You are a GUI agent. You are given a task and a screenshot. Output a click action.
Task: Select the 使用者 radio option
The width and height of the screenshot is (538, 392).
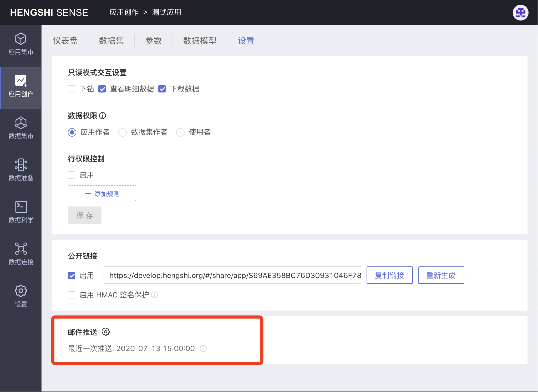click(180, 132)
